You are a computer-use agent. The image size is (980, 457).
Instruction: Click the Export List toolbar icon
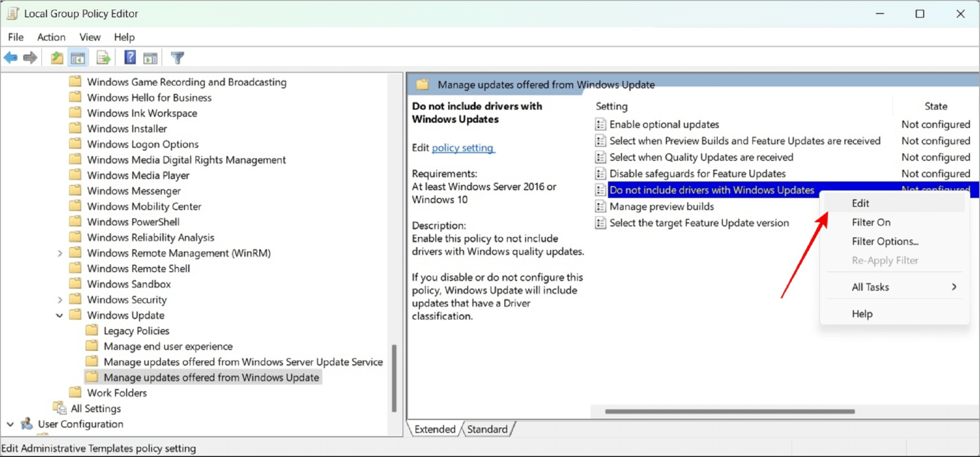[x=104, y=58]
